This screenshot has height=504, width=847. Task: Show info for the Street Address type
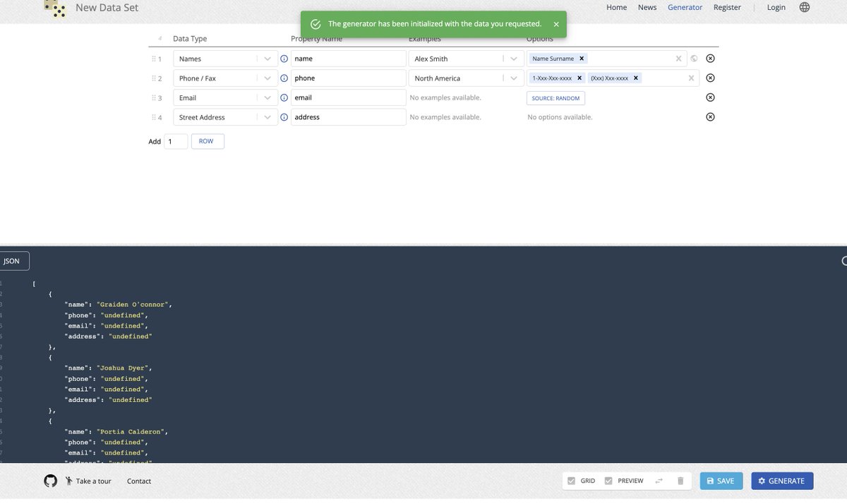click(x=284, y=117)
